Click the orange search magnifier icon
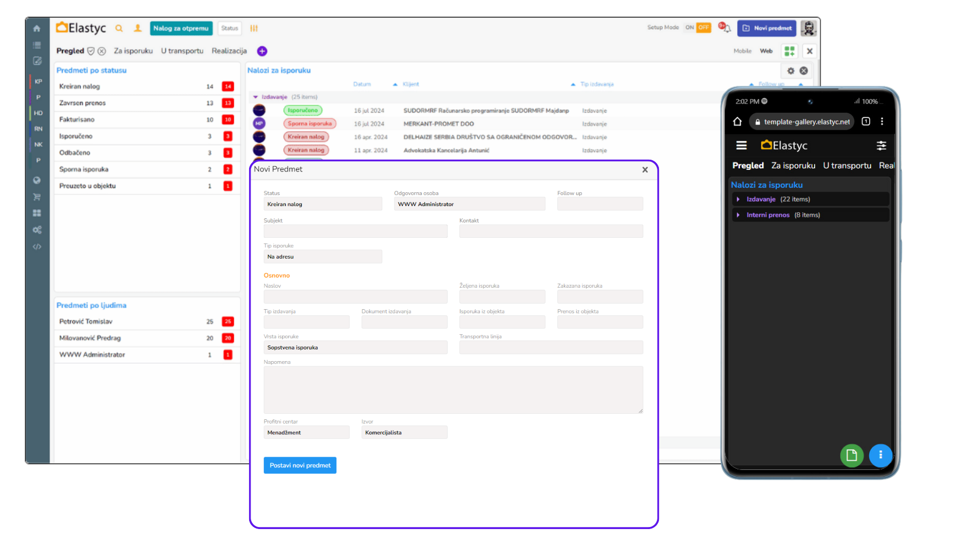The image size is (980, 551). (x=119, y=29)
